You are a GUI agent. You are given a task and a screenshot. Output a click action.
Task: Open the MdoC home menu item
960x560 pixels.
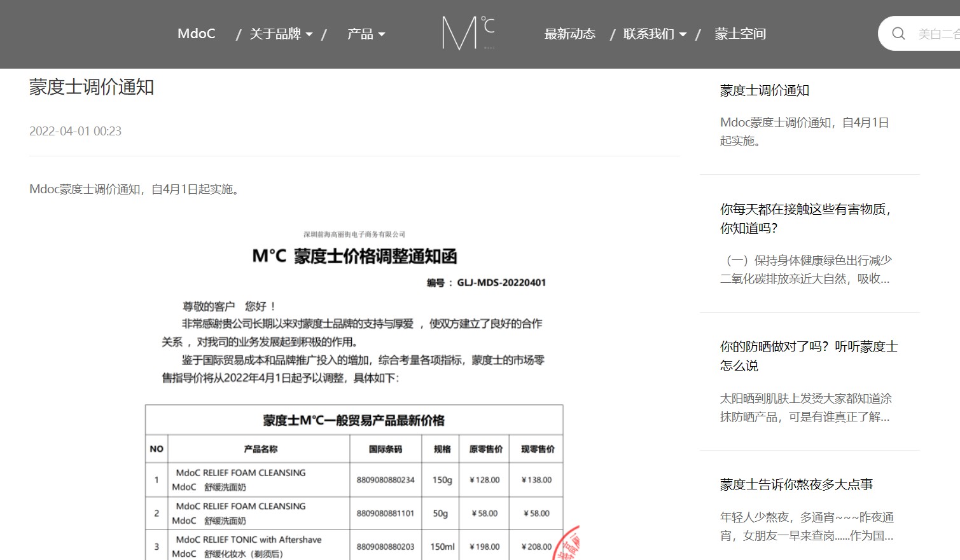(197, 34)
